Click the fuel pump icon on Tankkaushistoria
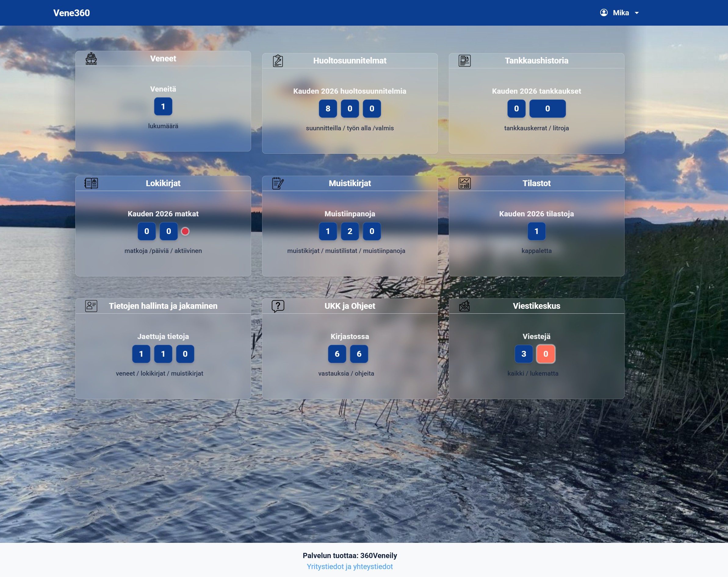 [x=465, y=61]
